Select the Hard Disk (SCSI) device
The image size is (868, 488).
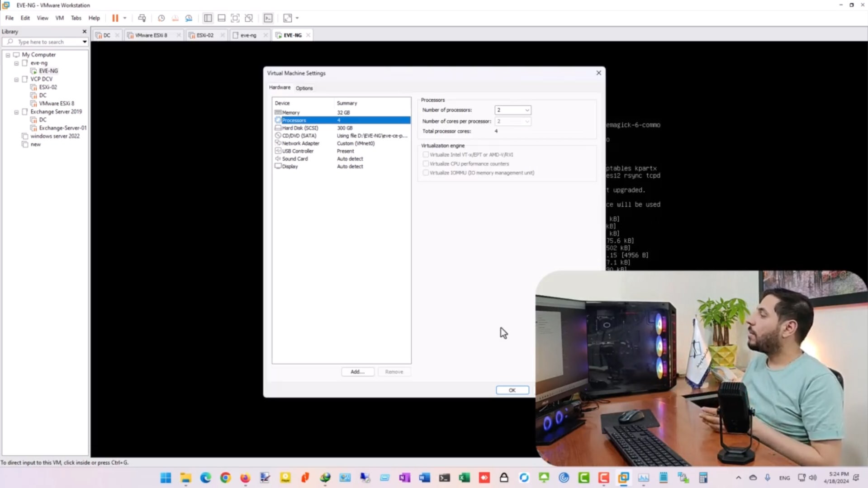coord(342,128)
